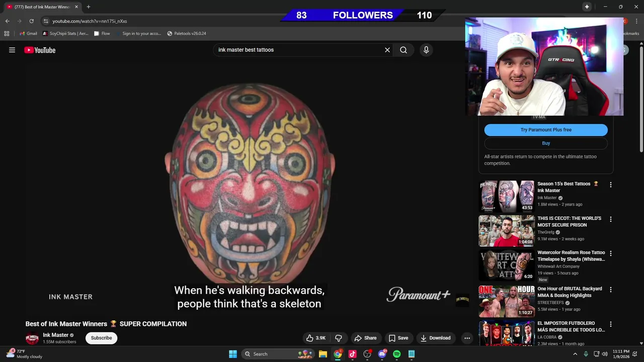This screenshot has height=362, width=644.
Task: Like the video with thumbs up
Action: click(x=315, y=338)
